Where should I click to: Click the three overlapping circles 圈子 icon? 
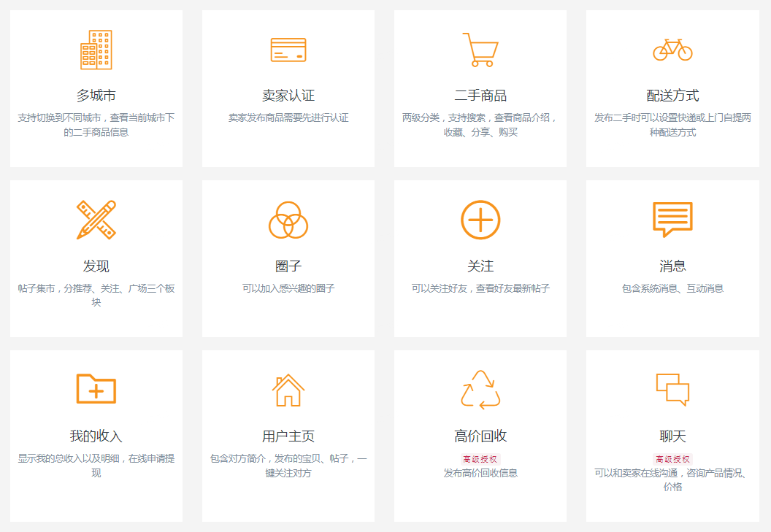(x=288, y=220)
